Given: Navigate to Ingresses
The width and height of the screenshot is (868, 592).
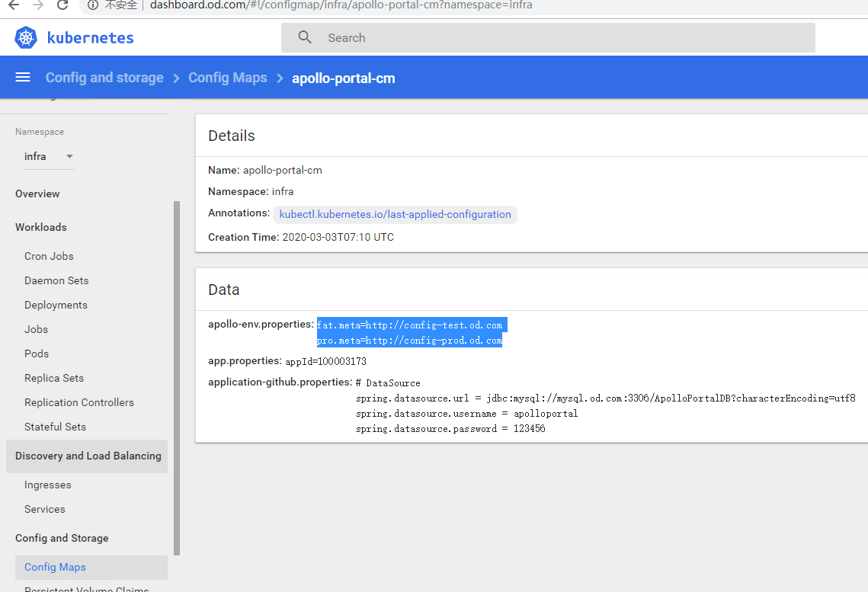Looking at the screenshot, I should point(47,485).
